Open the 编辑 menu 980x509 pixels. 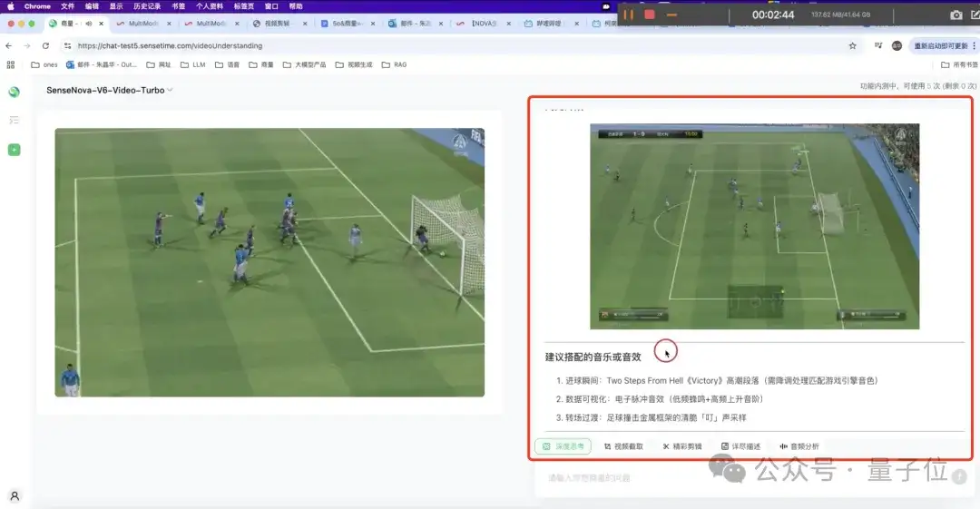click(x=92, y=6)
